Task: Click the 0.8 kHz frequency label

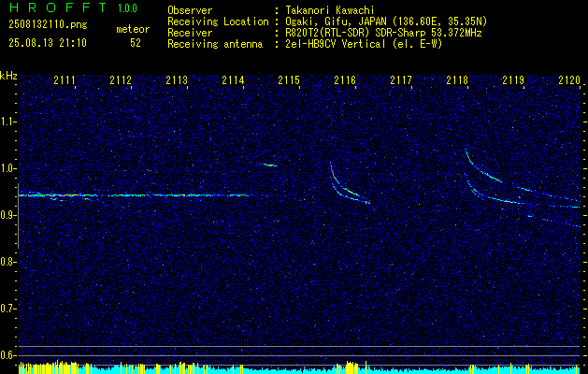Action: click(x=7, y=262)
